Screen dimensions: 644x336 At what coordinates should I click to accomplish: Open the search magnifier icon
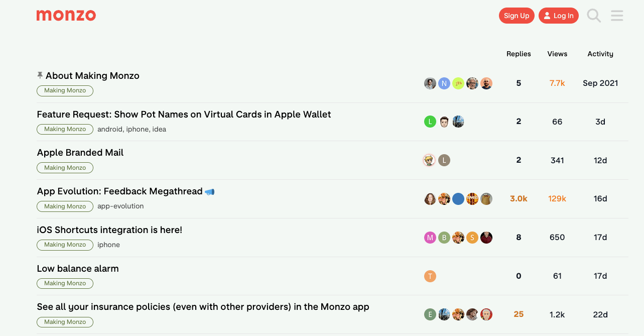[x=594, y=16]
